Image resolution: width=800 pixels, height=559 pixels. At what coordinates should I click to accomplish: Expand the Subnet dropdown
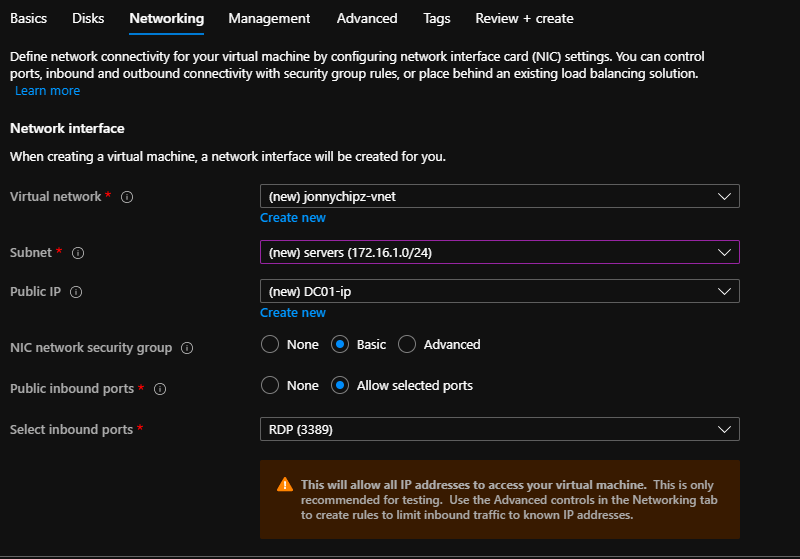click(499, 252)
